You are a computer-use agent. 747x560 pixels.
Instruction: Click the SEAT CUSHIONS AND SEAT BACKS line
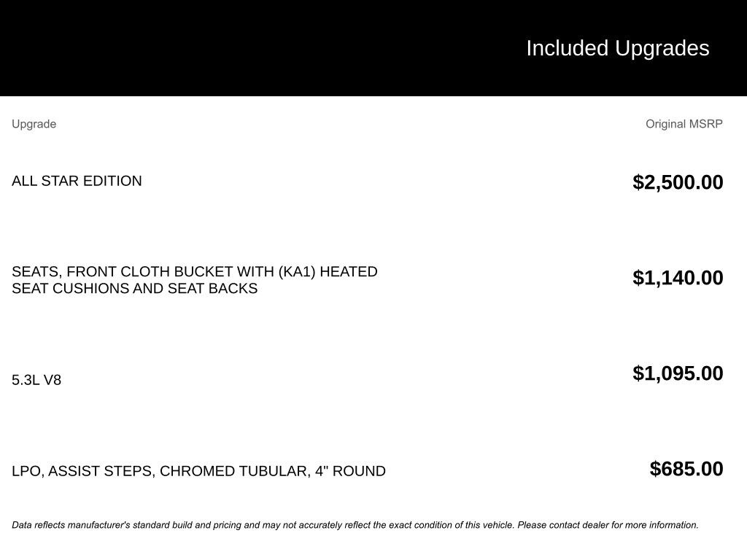[134, 289]
